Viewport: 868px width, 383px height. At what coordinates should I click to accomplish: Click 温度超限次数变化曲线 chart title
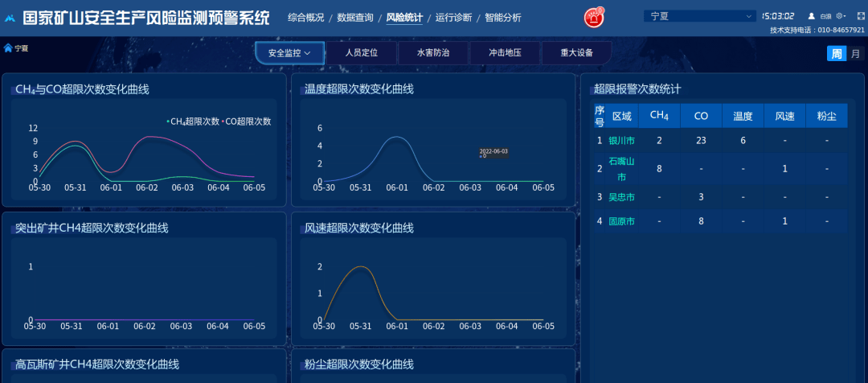359,89
